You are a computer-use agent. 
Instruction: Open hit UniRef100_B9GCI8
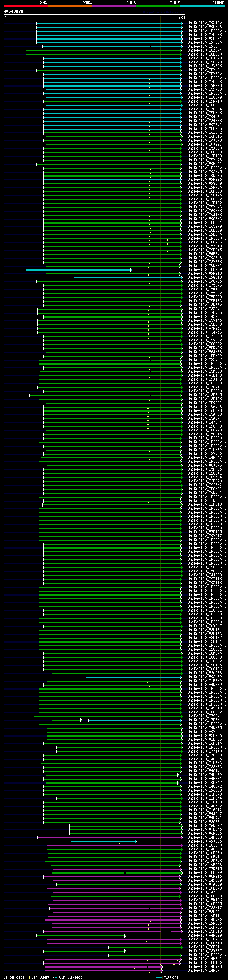click(204, 278)
